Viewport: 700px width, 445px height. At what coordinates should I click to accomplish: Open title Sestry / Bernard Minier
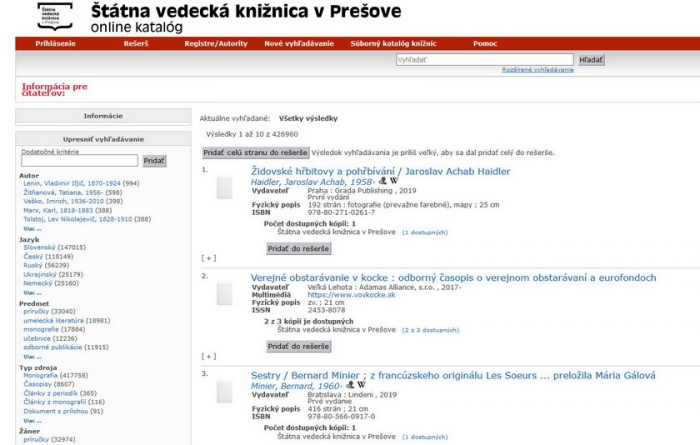point(453,375)
